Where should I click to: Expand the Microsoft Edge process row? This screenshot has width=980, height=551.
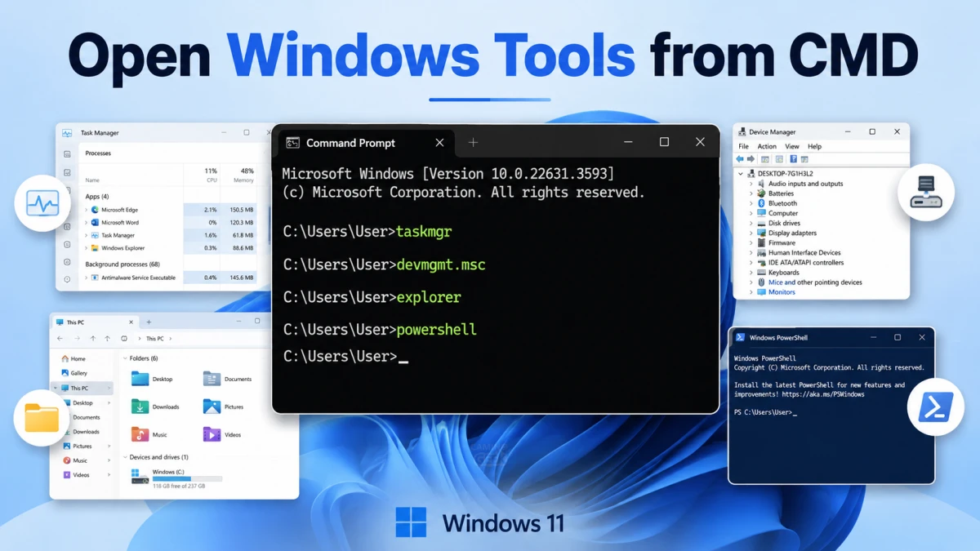(87, 210)
